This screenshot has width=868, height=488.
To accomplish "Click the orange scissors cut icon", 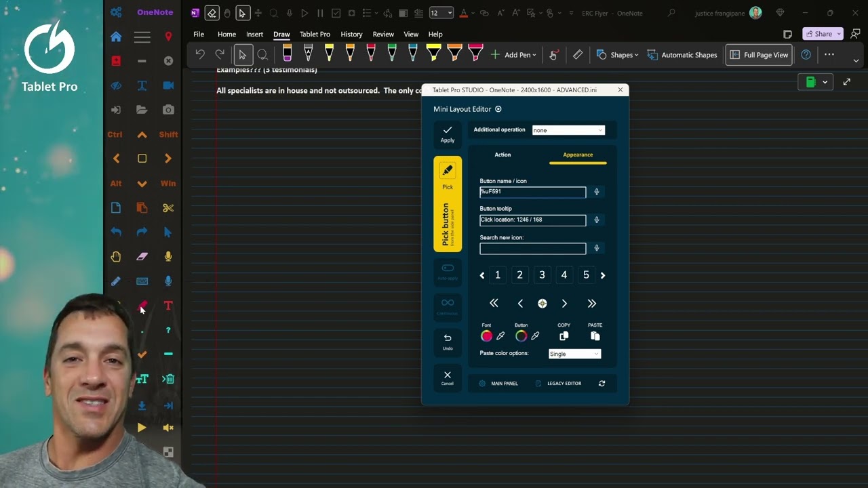I will 168,207.
